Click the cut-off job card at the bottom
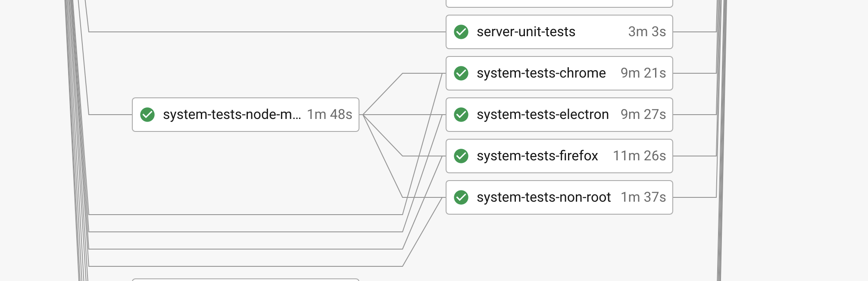Viewport: 868px width, 281px height. coord(245,279)
